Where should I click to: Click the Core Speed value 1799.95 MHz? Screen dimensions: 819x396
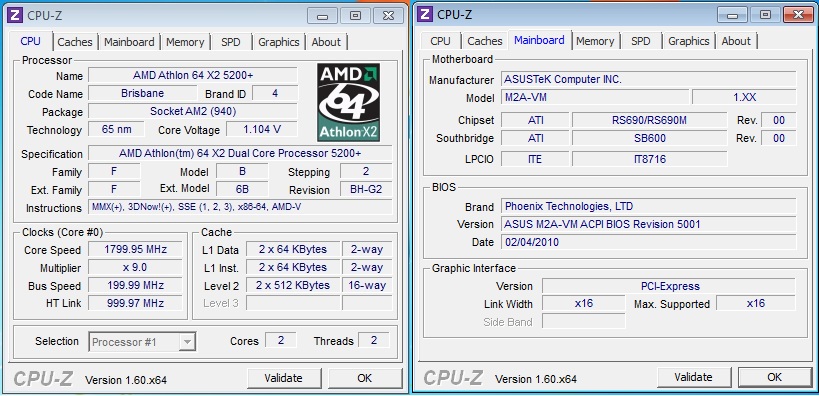pyautogui.click(x=135, y=249)
